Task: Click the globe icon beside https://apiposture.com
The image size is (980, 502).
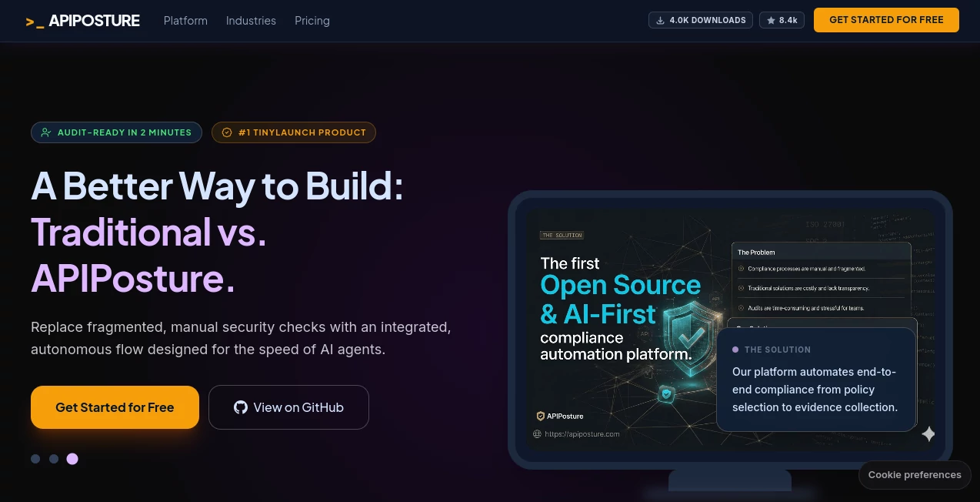Action: [537, 433]
